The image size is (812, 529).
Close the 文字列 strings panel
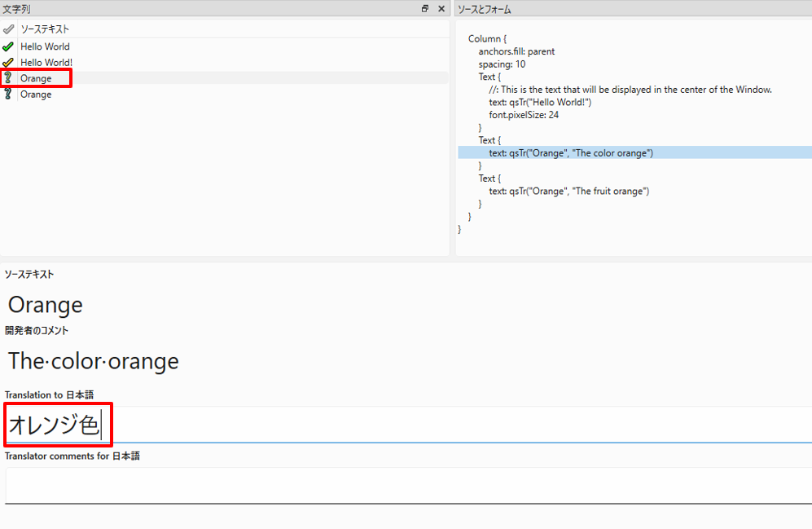click(441, 8)
